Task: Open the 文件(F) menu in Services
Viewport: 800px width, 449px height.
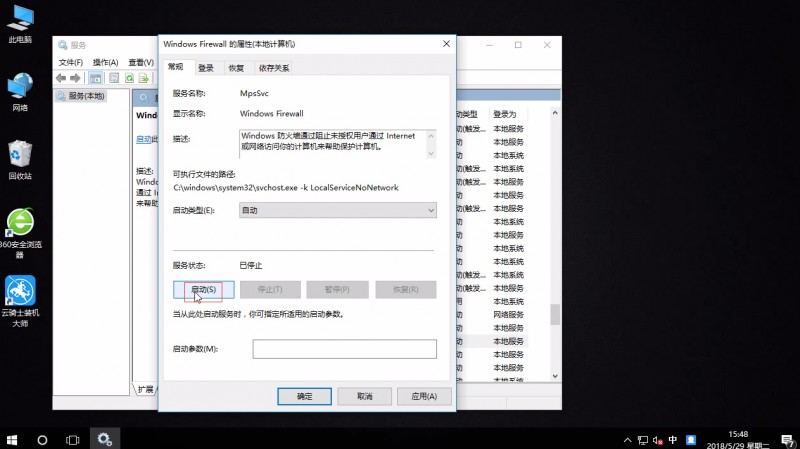Action: [x=70, y=62]
